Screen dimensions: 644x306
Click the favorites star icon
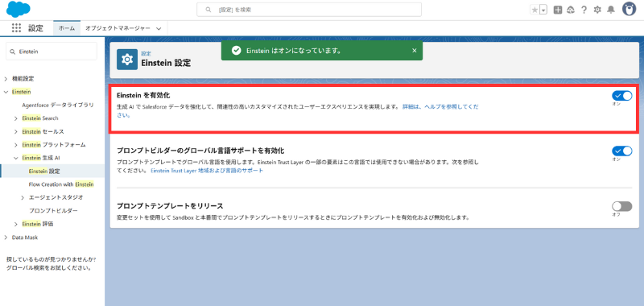coord(535,10)
